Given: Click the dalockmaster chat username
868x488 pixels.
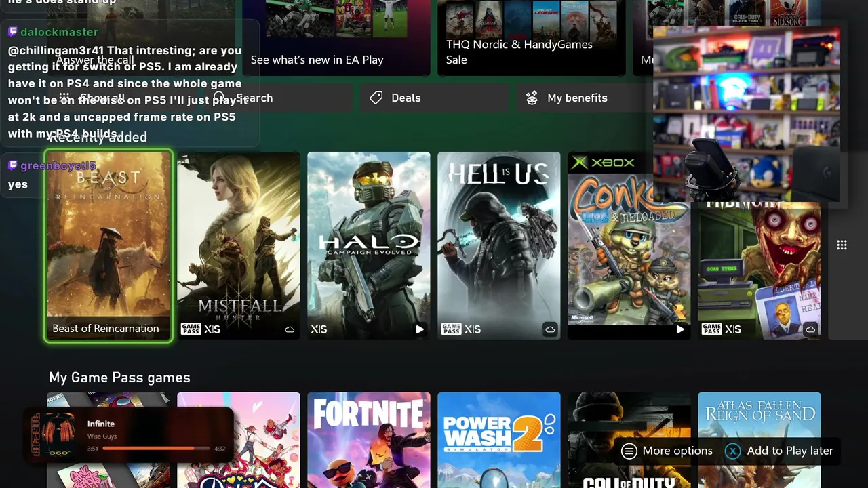Looking at the screenshot, I should pos(59,32).
